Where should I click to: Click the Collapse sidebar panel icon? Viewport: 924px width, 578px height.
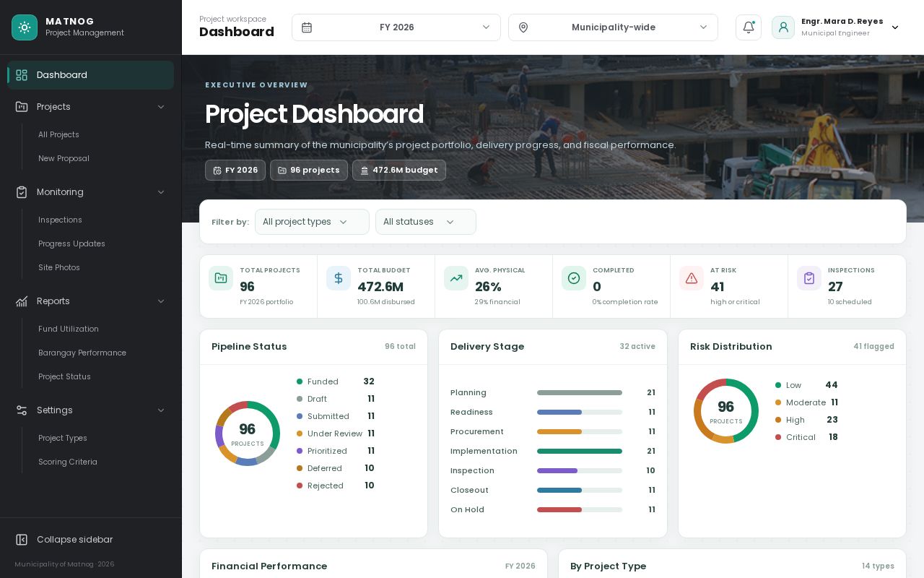[x=22, y=540]
